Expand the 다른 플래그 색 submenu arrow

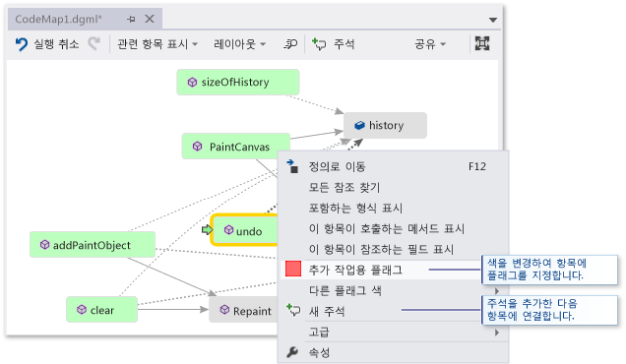(x=497, y=291)
